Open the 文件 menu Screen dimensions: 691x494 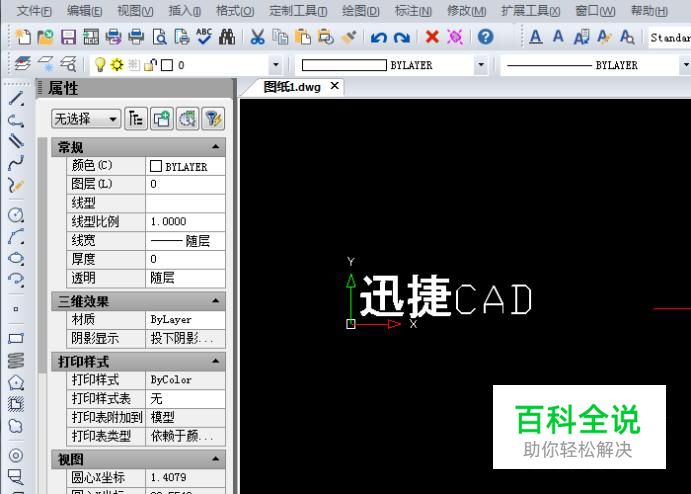[34, 11]
